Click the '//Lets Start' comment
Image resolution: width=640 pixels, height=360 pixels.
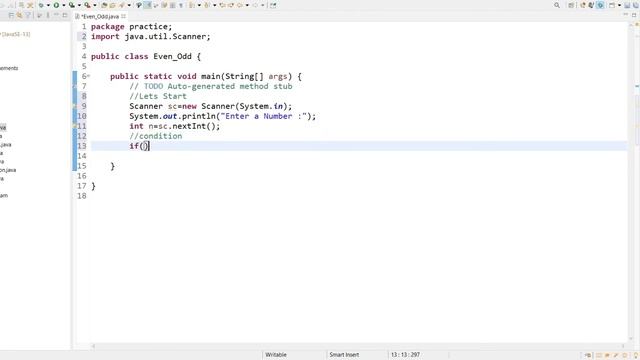coord(158,96)
